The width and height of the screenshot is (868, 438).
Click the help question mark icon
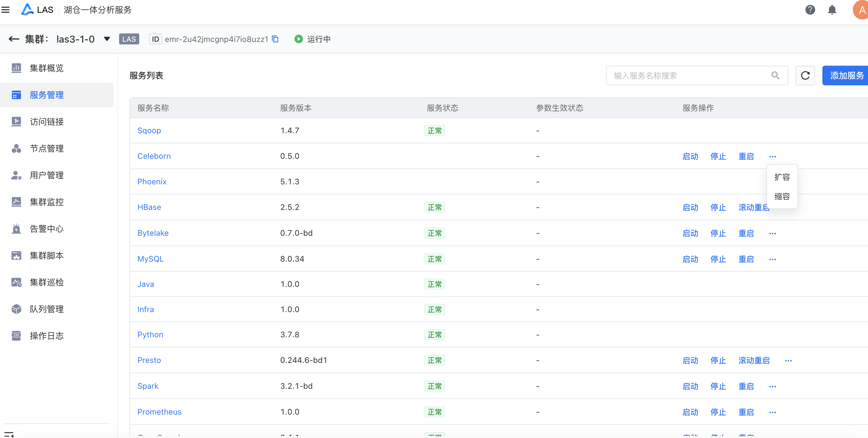[x=810, y=10]
